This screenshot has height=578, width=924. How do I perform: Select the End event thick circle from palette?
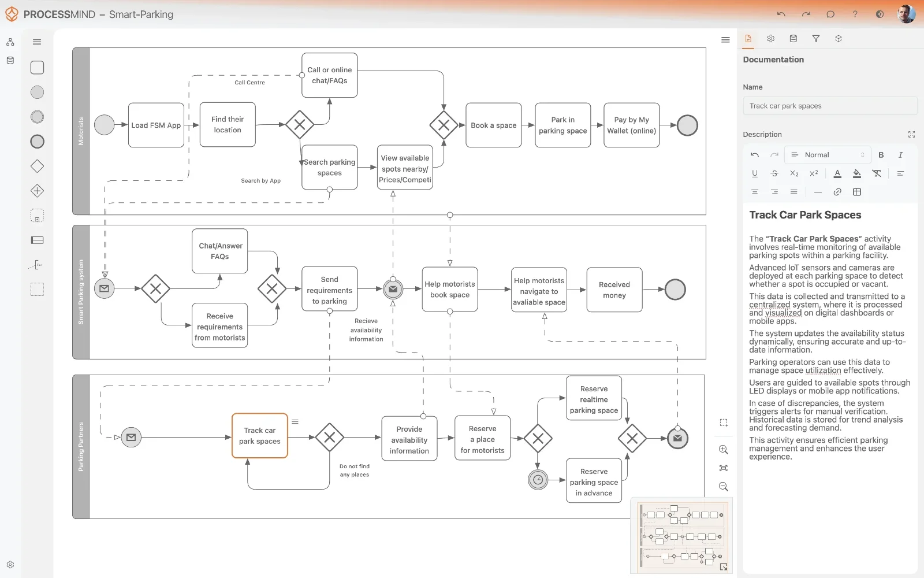[37, 142]
